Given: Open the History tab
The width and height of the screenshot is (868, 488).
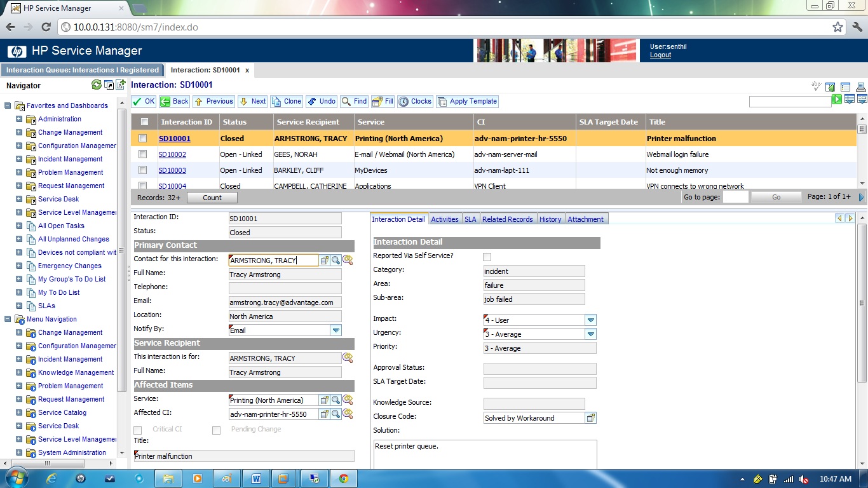Looking at the screenshot, I should tap(550, 219).
